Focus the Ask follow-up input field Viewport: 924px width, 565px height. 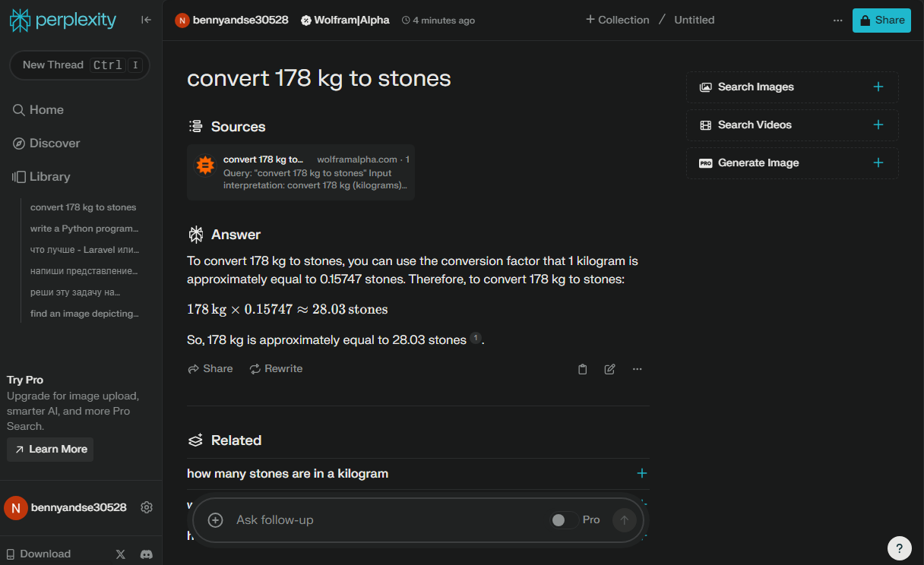tap(388, 520)
